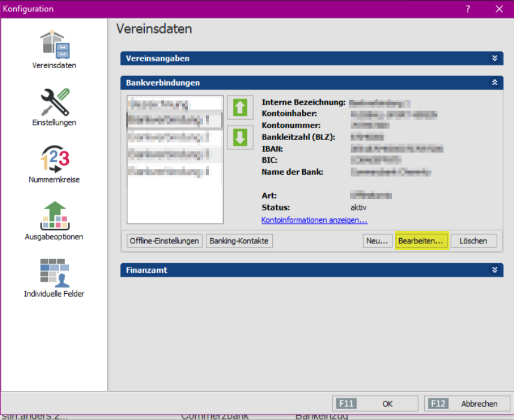Click the highlighted Bearbeiten... button
Screen dimensions: 514x420
[x=421, y=241]
